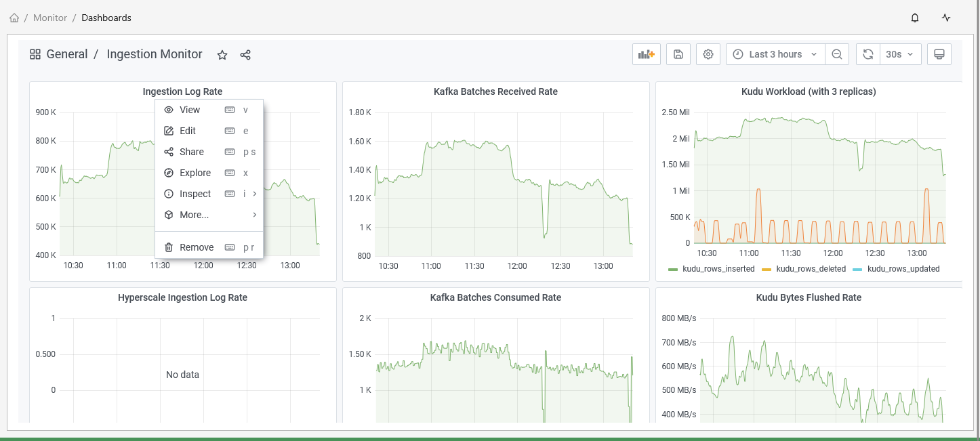Viewport: 980px width, 441px height.
Task: Choose Explore in the panel context menu
Action: point(194,173)
